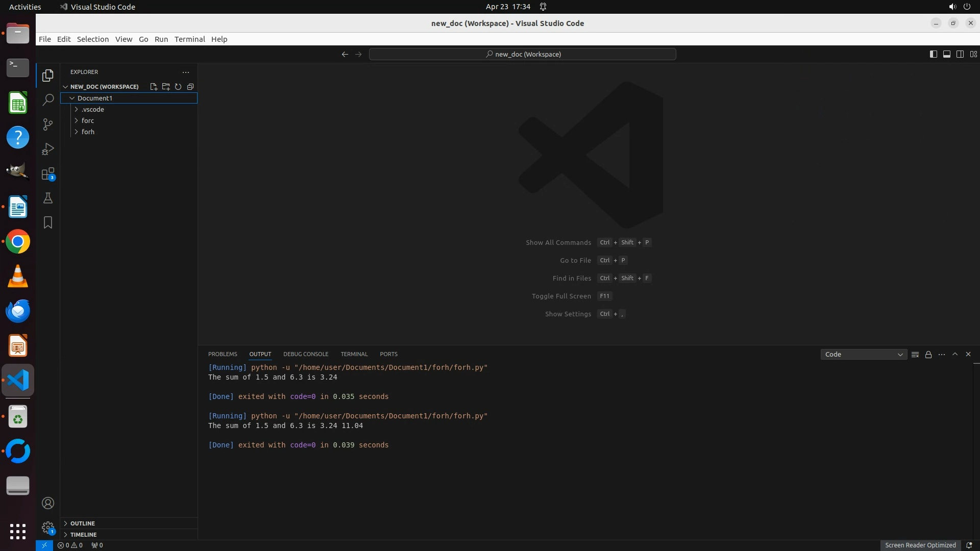Open the Run and Debug view
980x551 pixels.
48,149
